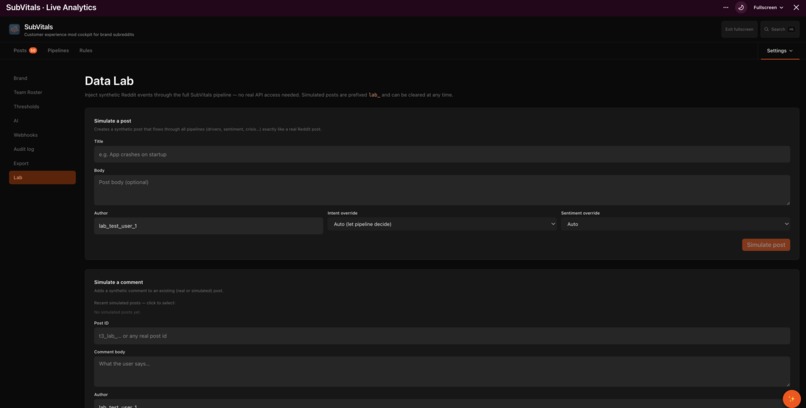806x408 pixels.
Task: Focus the Comment body text area
Action: 442,372
